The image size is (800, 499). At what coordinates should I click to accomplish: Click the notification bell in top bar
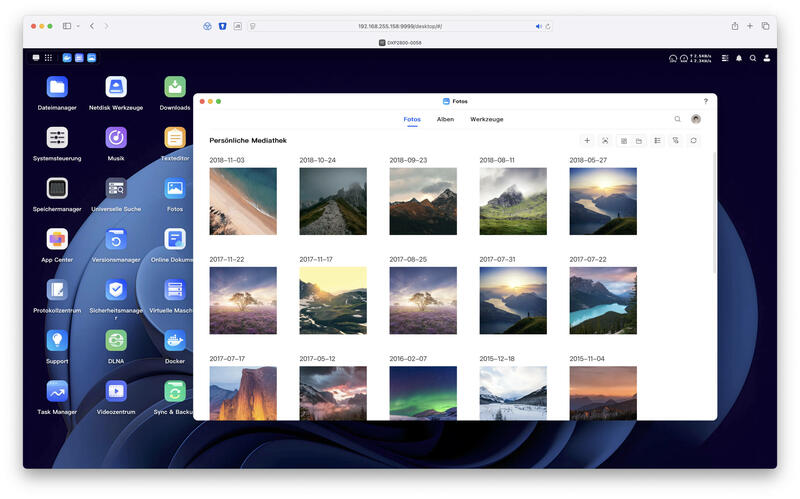click(739, 58)
